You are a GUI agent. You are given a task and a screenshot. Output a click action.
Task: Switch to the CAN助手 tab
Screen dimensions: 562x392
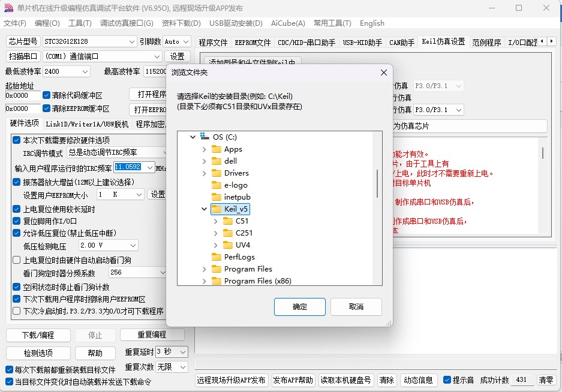tap(402, 43)
